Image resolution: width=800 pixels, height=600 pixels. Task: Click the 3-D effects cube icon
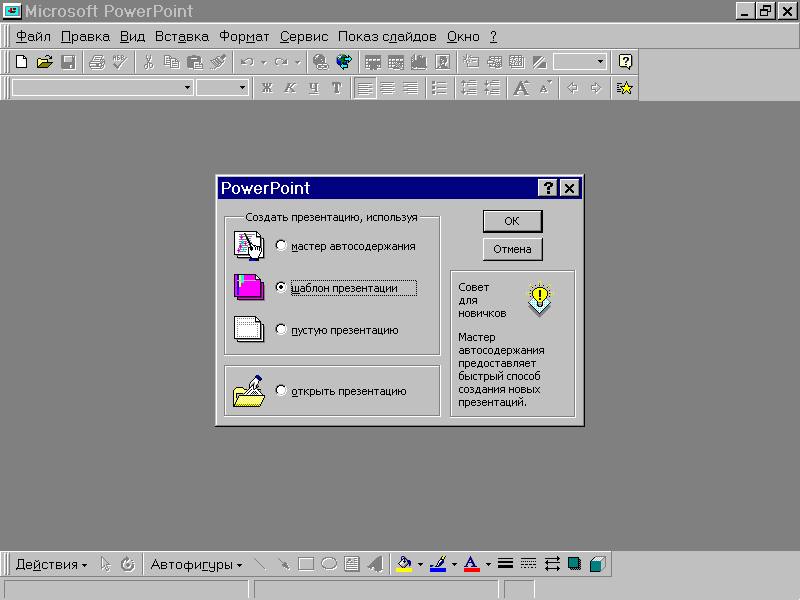click(597, 564)
